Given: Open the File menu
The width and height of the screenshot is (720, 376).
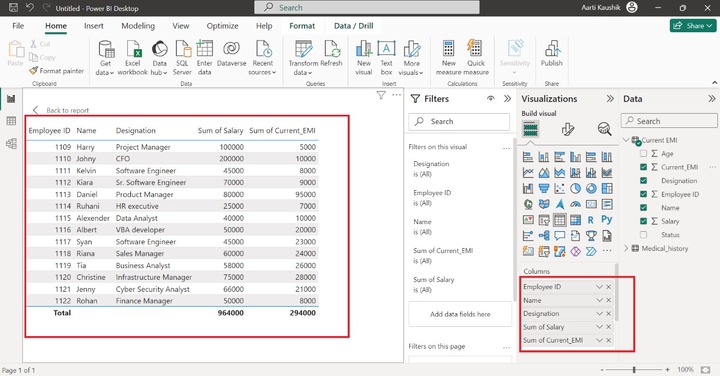Looking at the screenshot, I should tap(18, 26).
